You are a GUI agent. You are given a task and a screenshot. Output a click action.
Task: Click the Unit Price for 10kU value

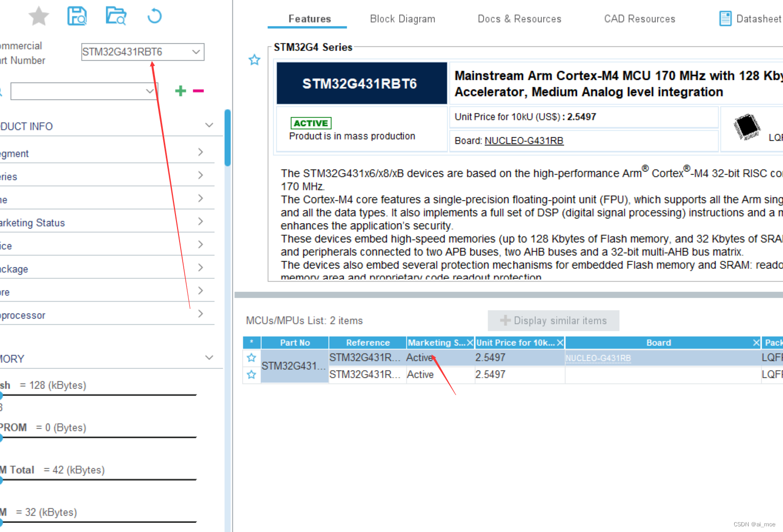click(x=582, y=117)
